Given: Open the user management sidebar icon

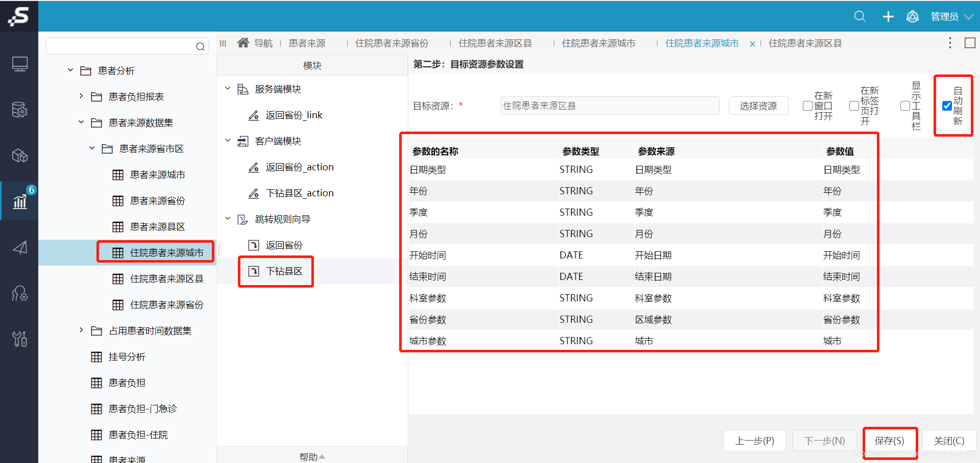Looking at the screenshot, I should 19,293.
